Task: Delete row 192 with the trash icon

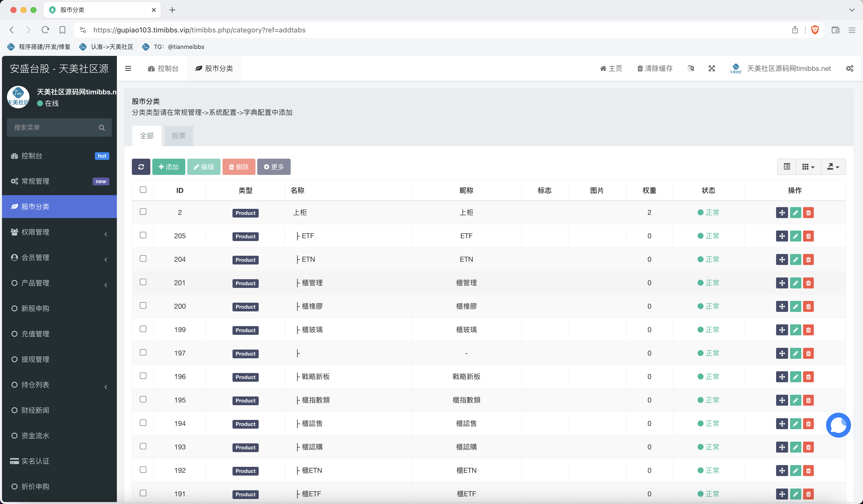Action: point(808,471)
